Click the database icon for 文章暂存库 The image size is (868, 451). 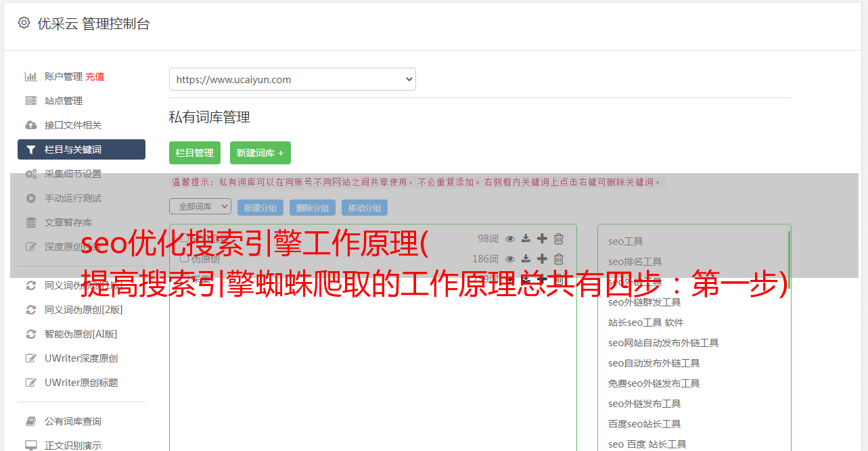(x=30, y=222)
